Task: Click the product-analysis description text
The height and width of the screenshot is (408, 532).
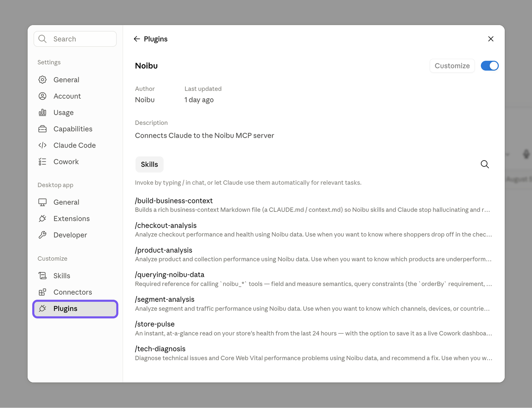Action: click(313, 259)
